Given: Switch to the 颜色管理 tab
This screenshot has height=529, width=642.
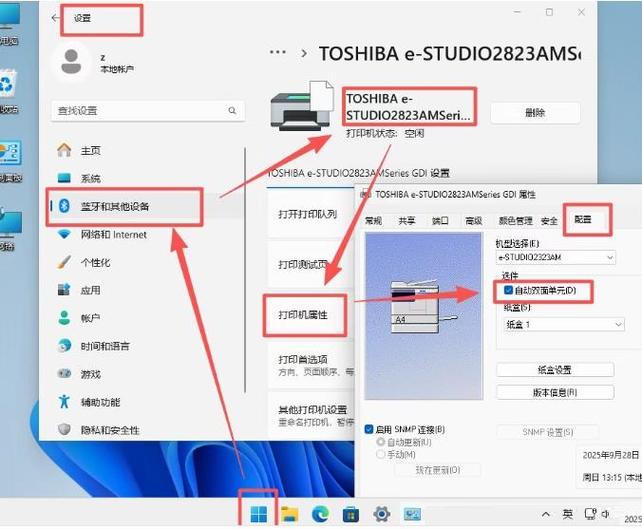Looking at the screenshot, I should pos(515,221).
